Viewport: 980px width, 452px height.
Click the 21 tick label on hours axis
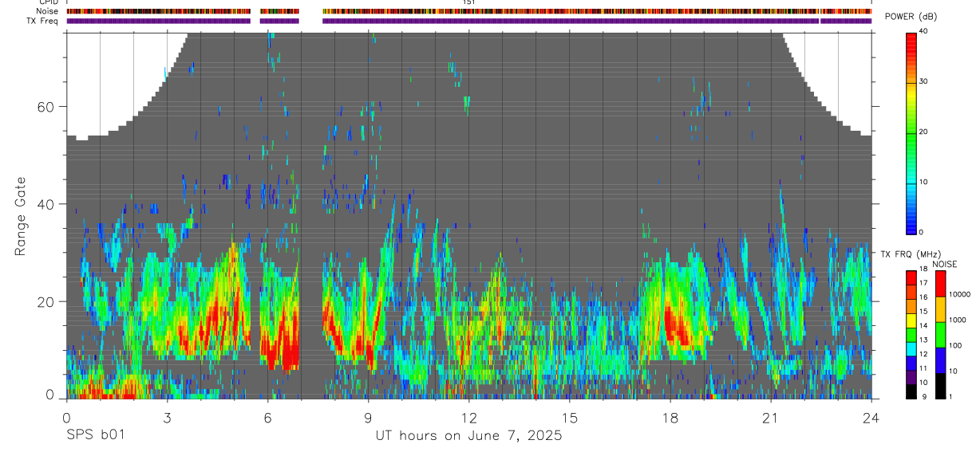[771, 418]
